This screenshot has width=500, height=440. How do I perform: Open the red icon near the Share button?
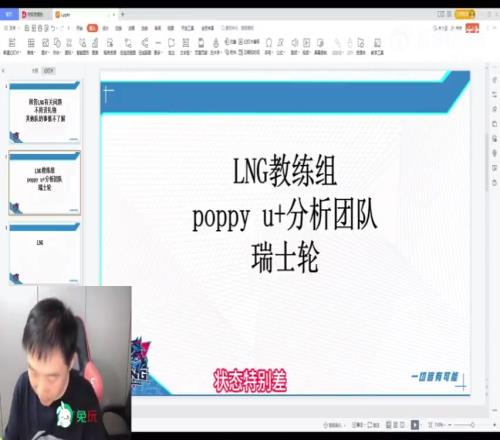pos(472,28)
